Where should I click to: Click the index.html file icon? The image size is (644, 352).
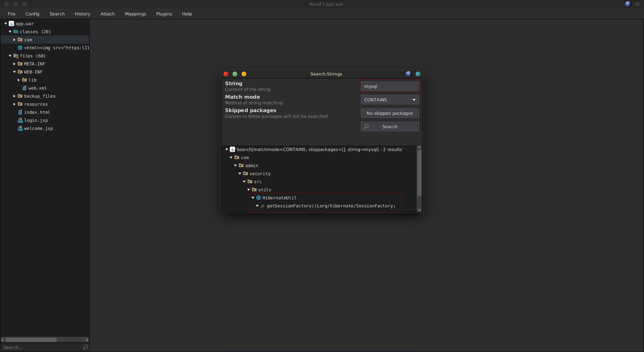20,112
